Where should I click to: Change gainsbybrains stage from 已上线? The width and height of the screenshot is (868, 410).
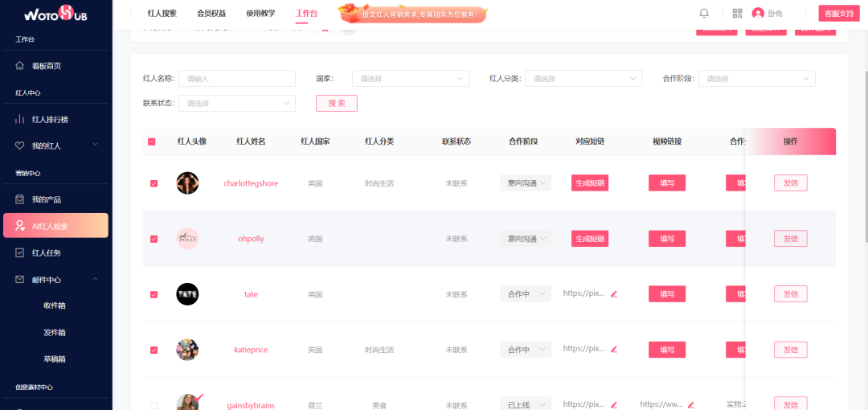pyautogui.click(x=526, y=404)
